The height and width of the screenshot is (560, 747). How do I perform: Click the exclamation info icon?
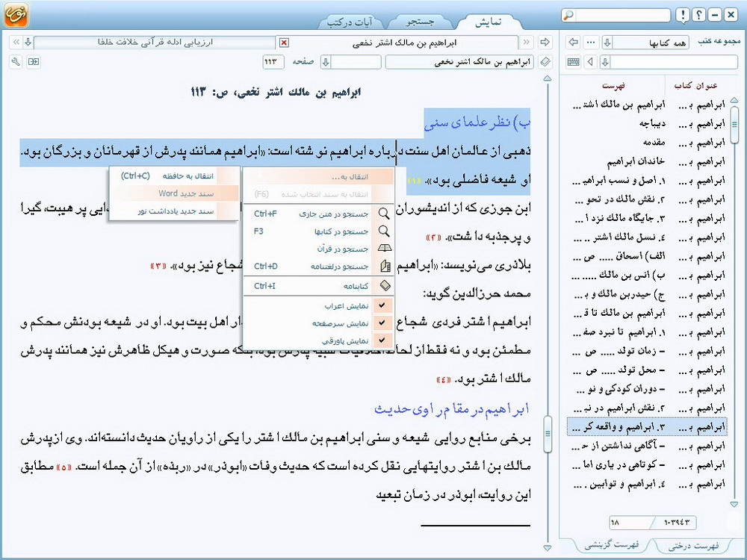[x=683, y=15]
